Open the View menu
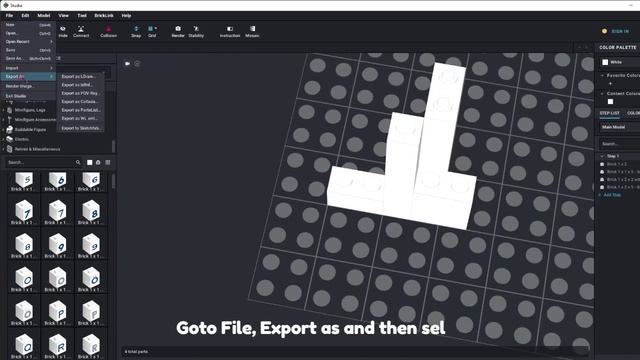The height and width of the screenshot is (360, 640). click(63, 16)
